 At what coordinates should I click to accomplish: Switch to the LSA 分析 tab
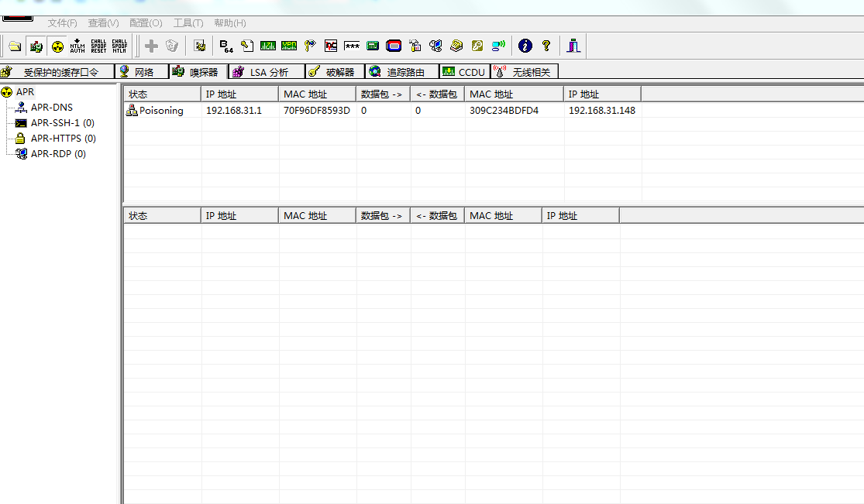pos(266,72)
